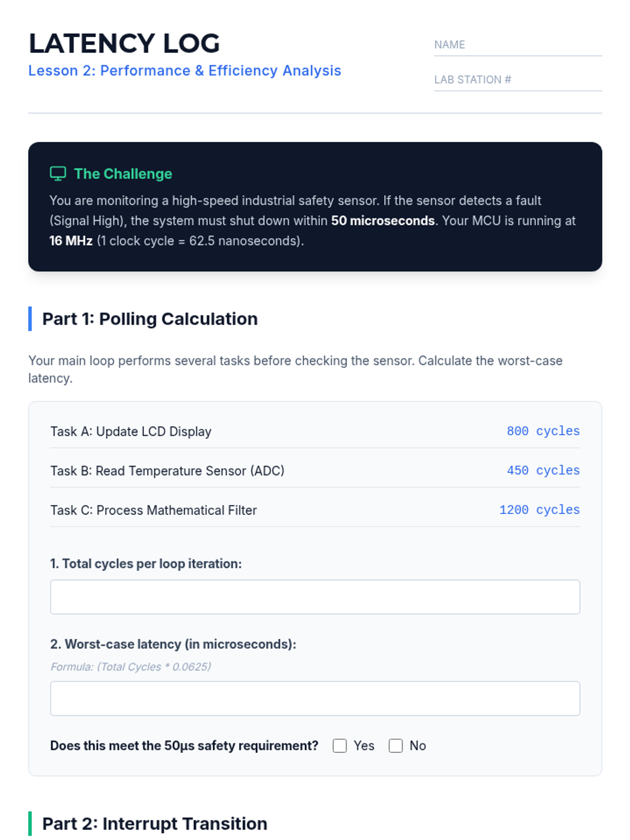Click the 800 cycles value
This screenshot has height=840, width=630.
pyautogui.click(x=543, y=431)
